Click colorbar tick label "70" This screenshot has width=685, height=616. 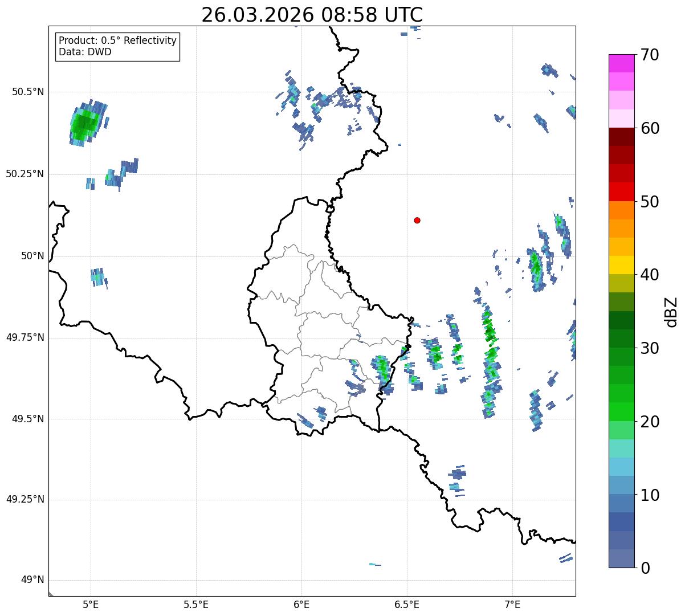pyautogui.click(x=650, y=55)
